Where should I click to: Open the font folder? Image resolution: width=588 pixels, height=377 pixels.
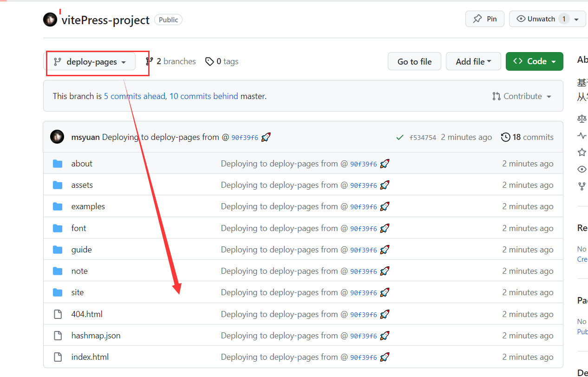coord(79,228)
